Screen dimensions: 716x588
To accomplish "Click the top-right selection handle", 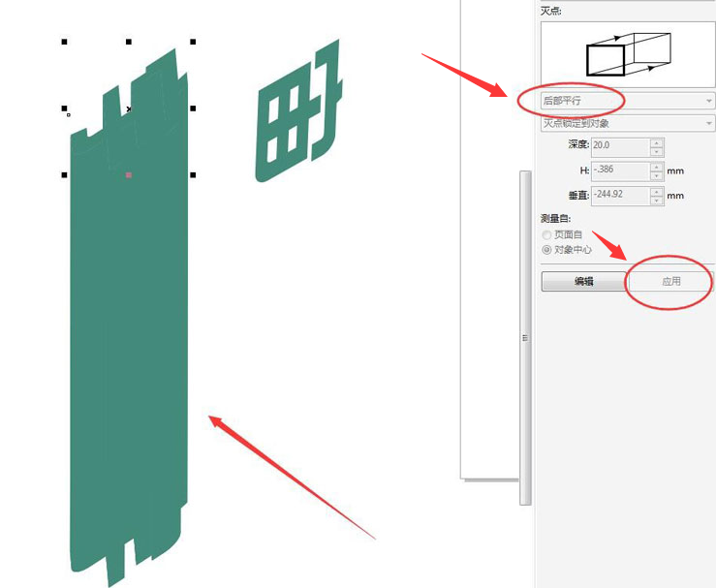I will coord(193,42).
